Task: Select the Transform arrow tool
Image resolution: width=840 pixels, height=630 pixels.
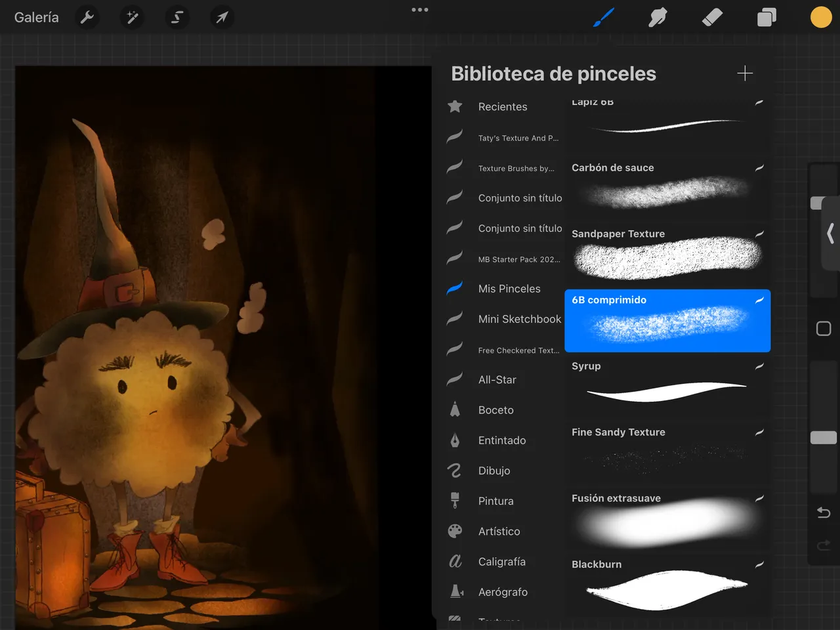Action: pyautogui.click(x=222, y=18)
